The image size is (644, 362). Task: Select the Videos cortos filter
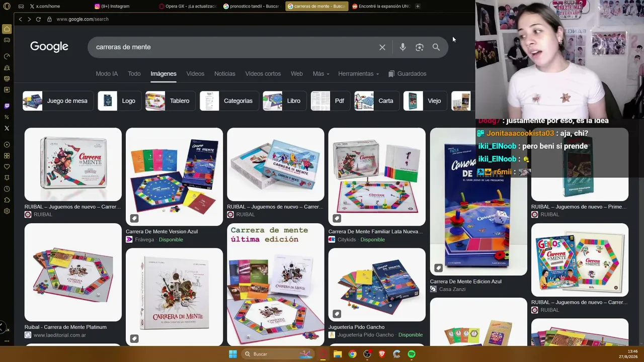263,74
